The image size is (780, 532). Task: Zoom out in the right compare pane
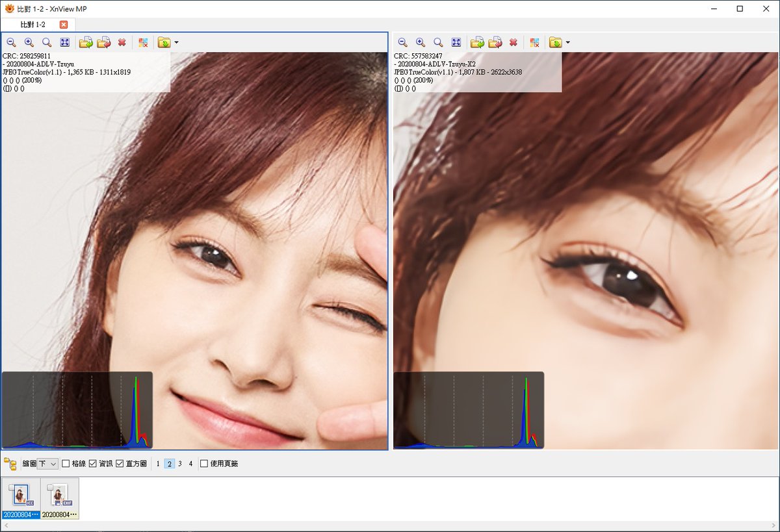pos(402,42)
